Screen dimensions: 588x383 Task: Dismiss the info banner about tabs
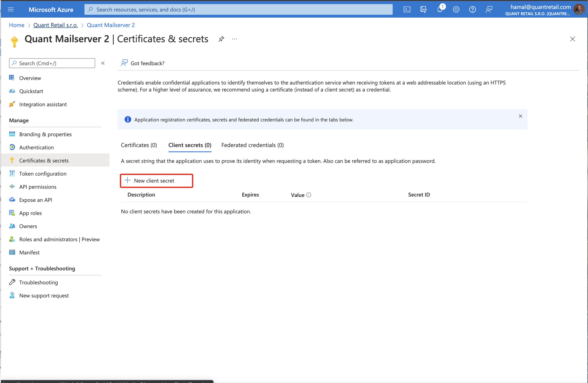point(520,116)
